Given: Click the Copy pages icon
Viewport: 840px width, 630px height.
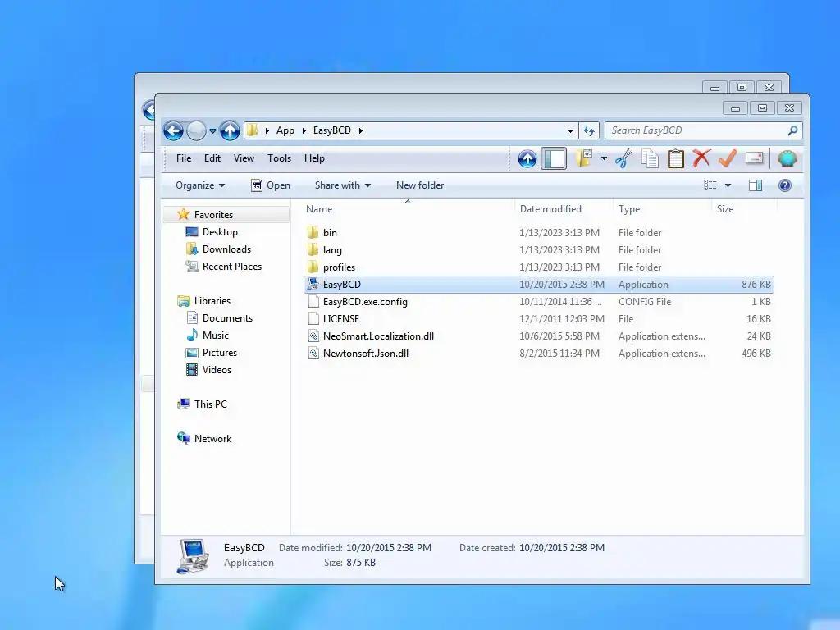Looking at the screenshot, I should [x=650, y=158].
